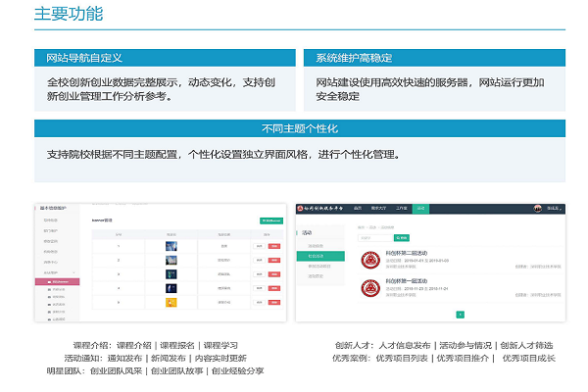588x392 pixels.
Task: Click the red delete button in banner row 5
Action: tap(274, 302)
